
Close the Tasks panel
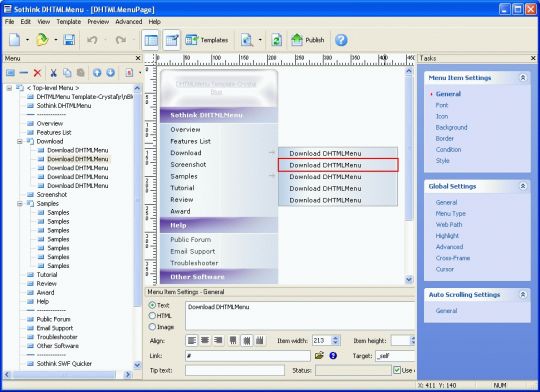click(533, 58)
